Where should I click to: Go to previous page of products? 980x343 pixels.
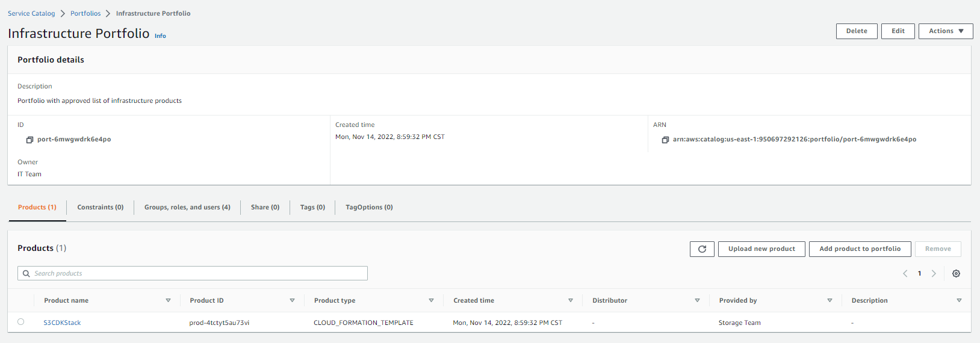pos(905,274)
